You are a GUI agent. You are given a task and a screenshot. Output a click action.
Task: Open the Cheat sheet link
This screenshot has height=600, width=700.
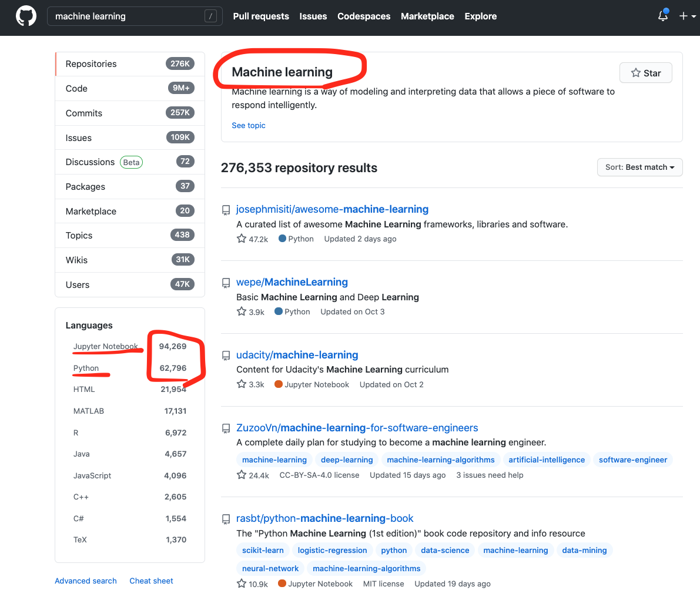pyautogui.click(x=151, y=581)
